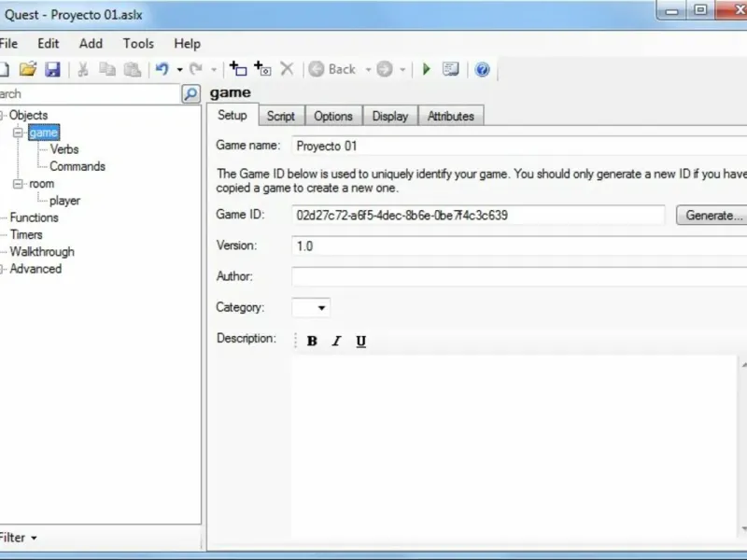Open the Redo history dropdown arrow

(x=214, y=70)
